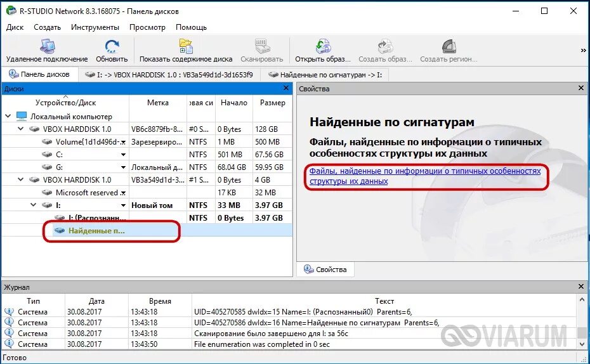Open dropdown arrow on Microsoft reserved row
This screenshot has width=590, height=364.
pos(123,193)
